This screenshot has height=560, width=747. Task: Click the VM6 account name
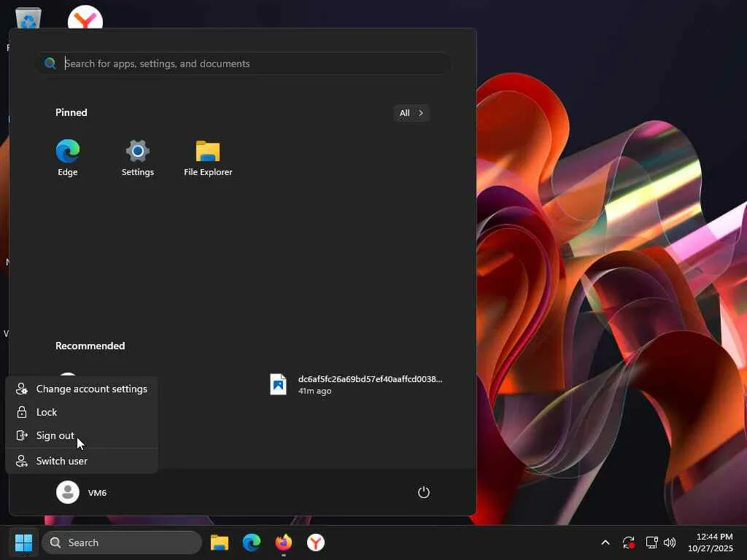[x=97, y=493]
